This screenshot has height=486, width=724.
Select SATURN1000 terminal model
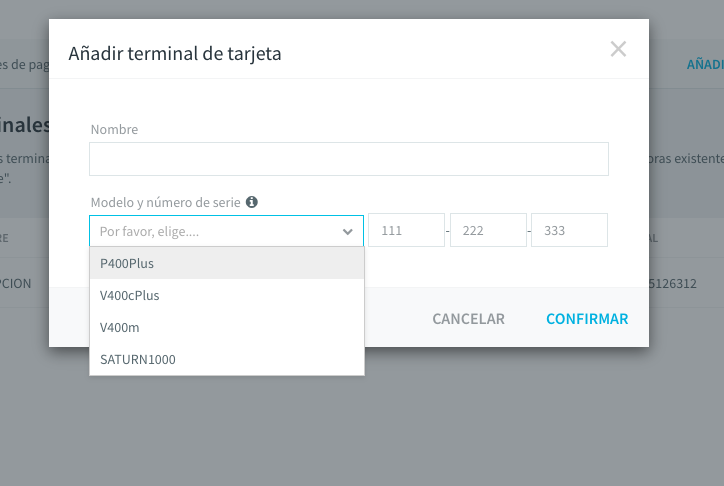point(227,359)
